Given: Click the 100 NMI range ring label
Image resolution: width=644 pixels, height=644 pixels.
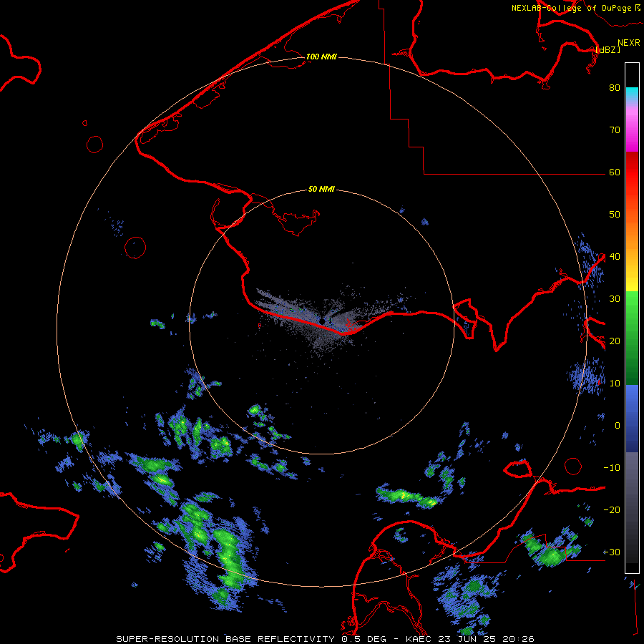Looking at the screenshot, I should point(321,57).
